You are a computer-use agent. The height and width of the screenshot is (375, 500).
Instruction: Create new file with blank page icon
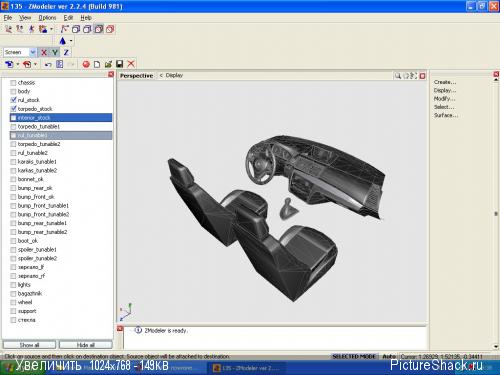click(x=97, y=64)
